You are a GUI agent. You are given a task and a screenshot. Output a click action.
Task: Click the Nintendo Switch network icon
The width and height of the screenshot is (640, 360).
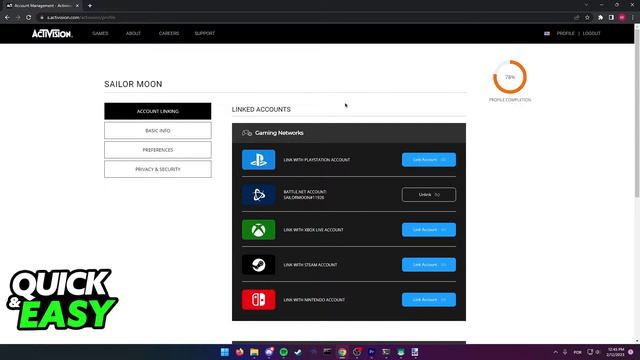tap(258, 300)
